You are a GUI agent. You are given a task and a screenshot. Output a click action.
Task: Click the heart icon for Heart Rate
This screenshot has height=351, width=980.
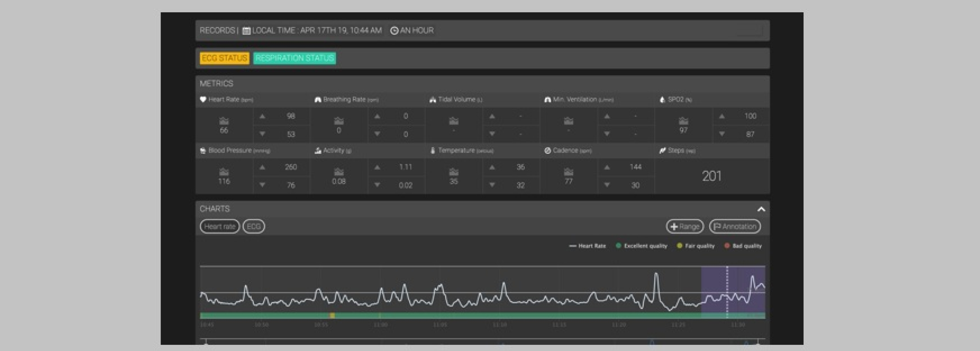point(203,100)
